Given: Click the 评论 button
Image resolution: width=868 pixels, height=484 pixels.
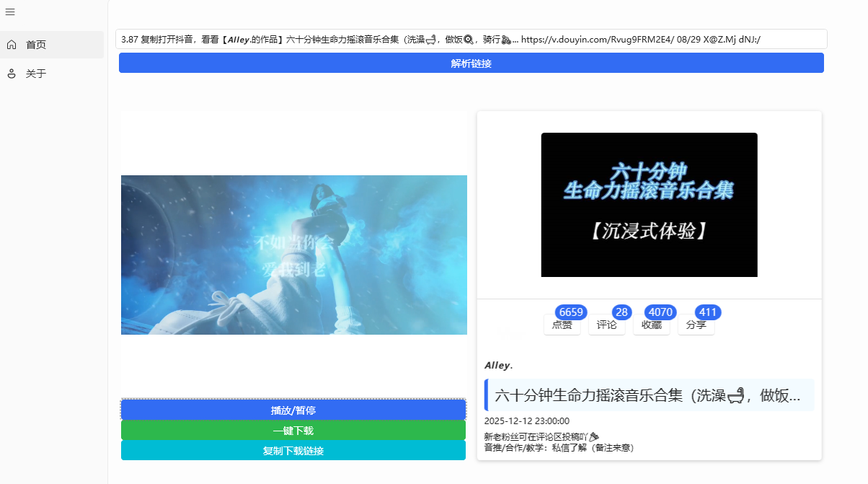Looking at the screenshot, I should click(607, 325).
